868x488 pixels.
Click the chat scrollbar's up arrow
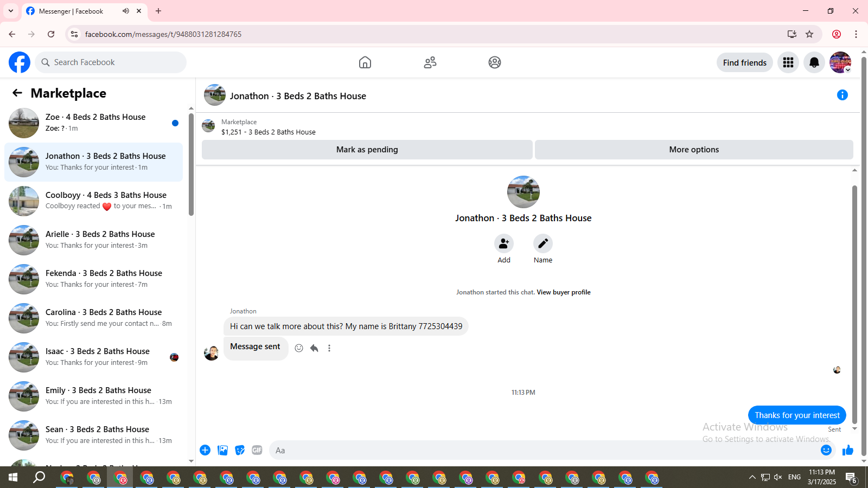(854, 170)
